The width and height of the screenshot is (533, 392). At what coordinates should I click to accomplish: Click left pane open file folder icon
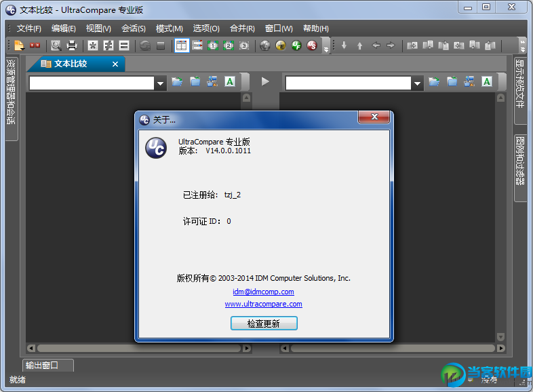(x=177, y=81)
